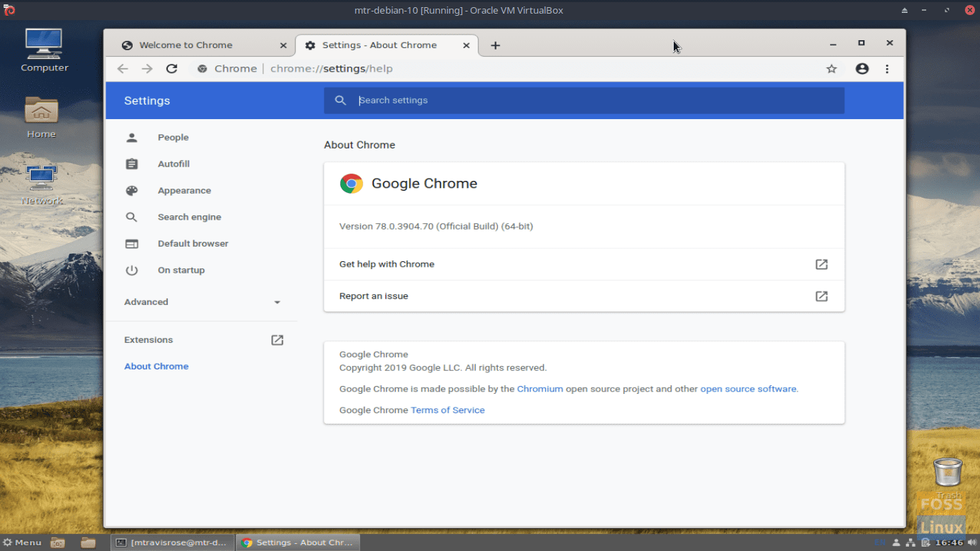Viewport: 980px width, 551px height.
Task: Click the Get help with Chrome text
Action: tap(387, 265)
